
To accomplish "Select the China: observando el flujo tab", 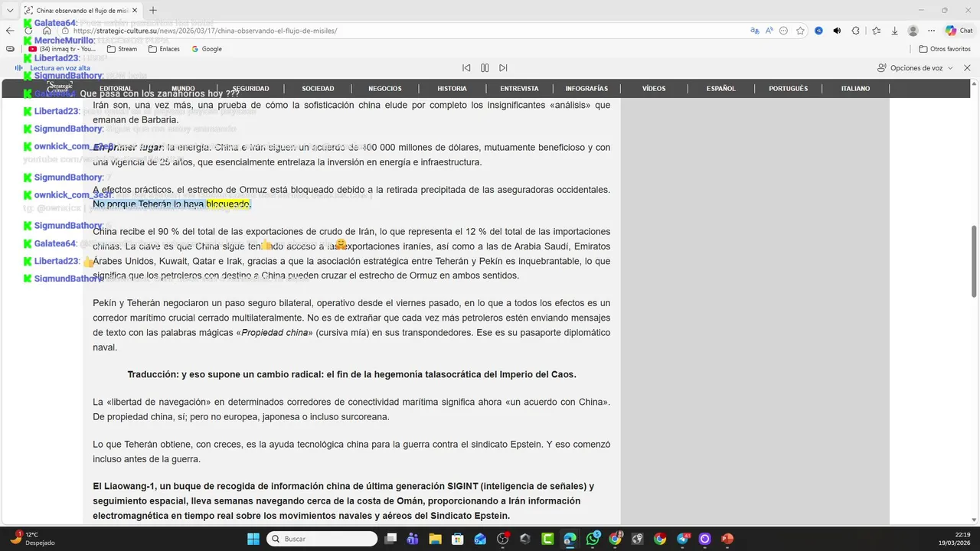I will pos(80,11).
